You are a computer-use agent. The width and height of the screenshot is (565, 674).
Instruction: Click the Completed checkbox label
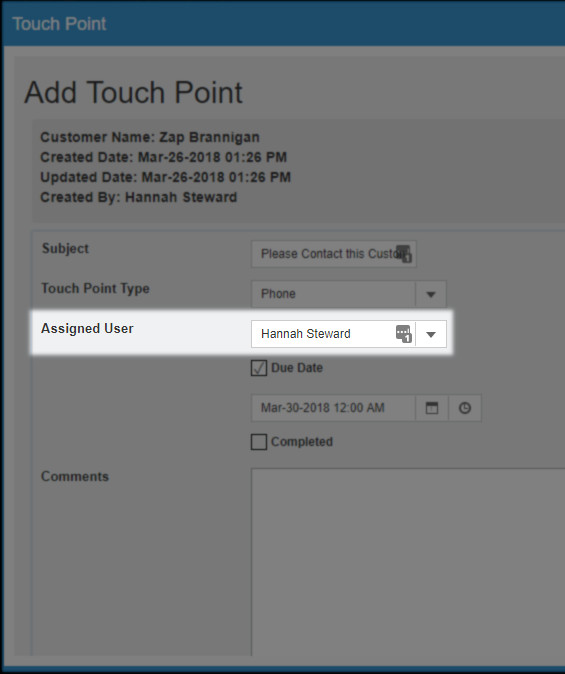(x=302, y=442)
